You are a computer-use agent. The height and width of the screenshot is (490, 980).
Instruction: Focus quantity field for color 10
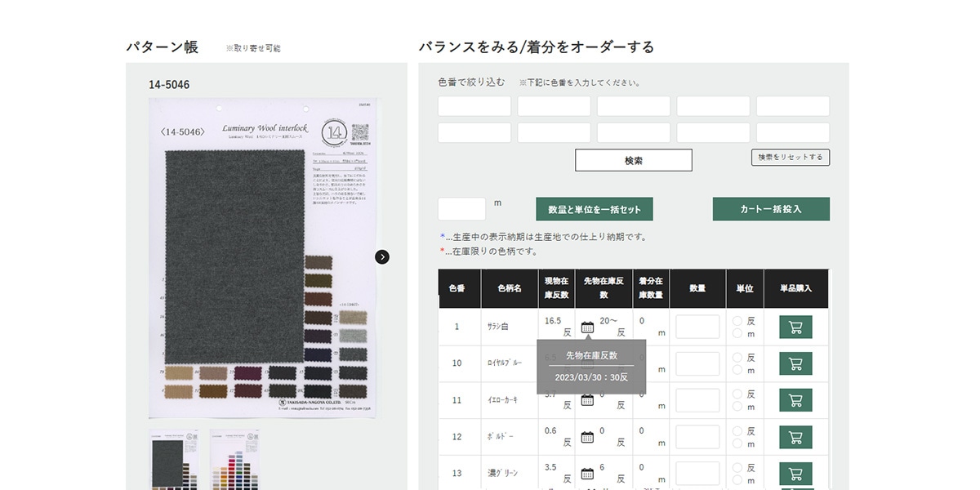pyautogui.click(x=697, y=363)
